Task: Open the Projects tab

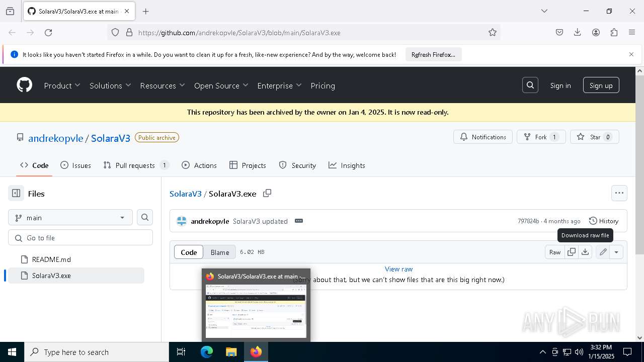Action: pyautogui.click(x=248, y=165)
